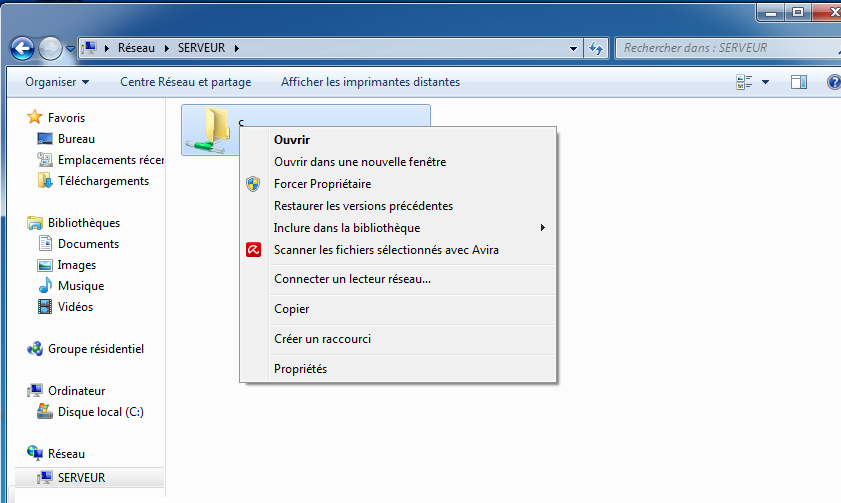Click the Groupe résidentiel icon

click(35, 349)
